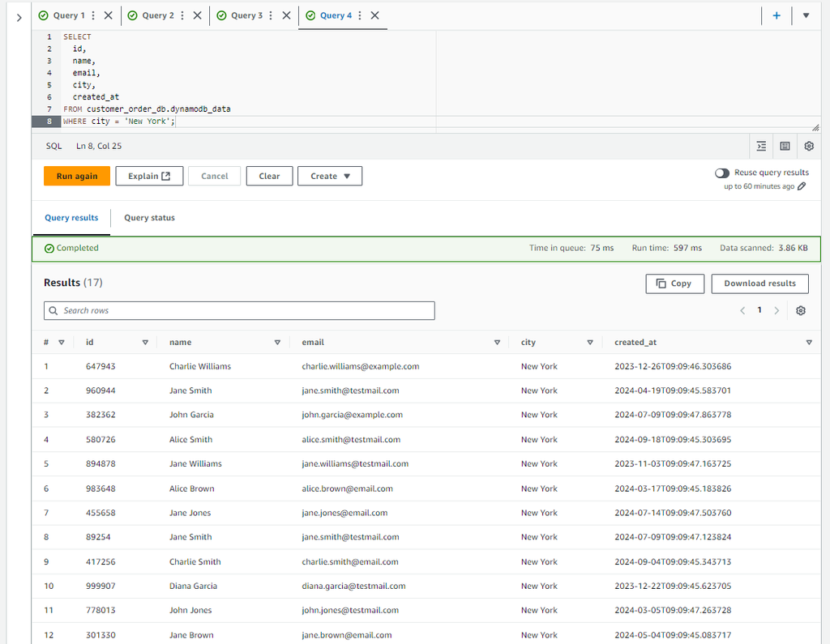Viewport: 830px width, 644px height.
Task: Open the tab overflow dropdown arrow
Action: tap(806, 15)
